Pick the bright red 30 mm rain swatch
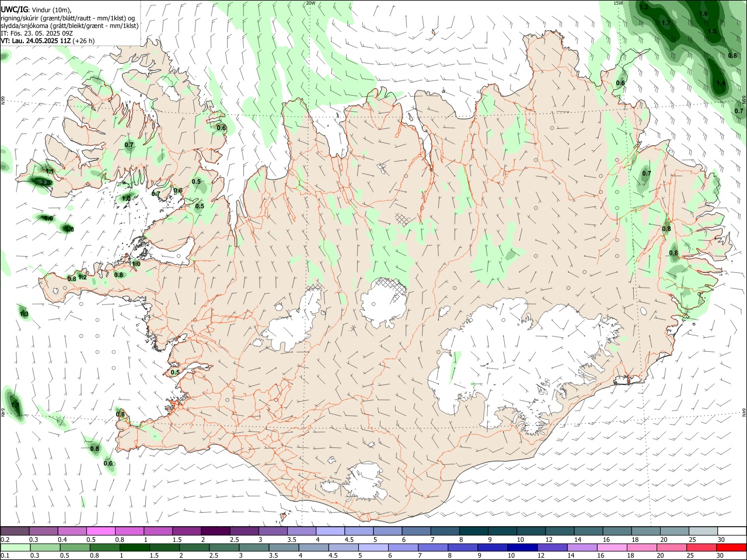 732,548
